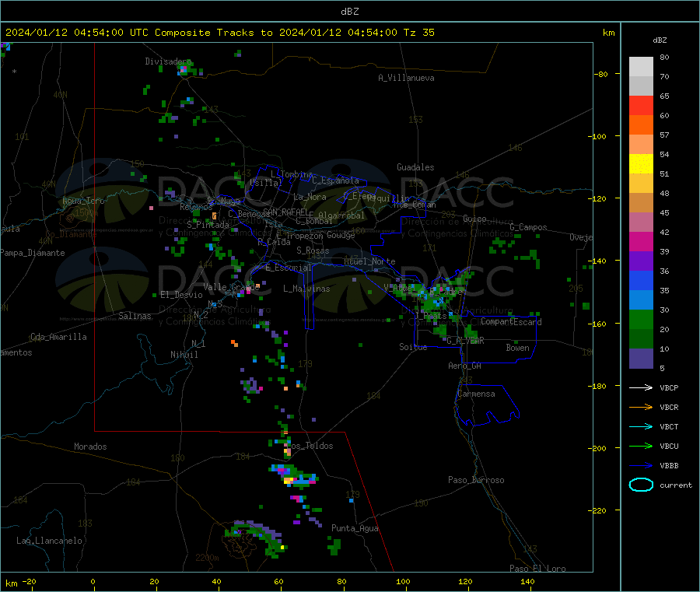The width and height of the screenshot is (700, 592).
Task: Click the SAN_RAFAEL city label
Action: (285, 212)
